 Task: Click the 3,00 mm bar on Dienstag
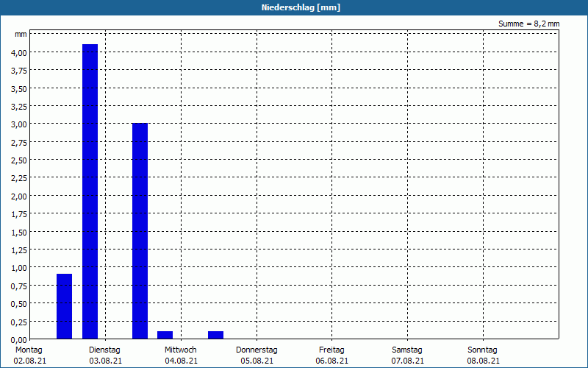140,231
